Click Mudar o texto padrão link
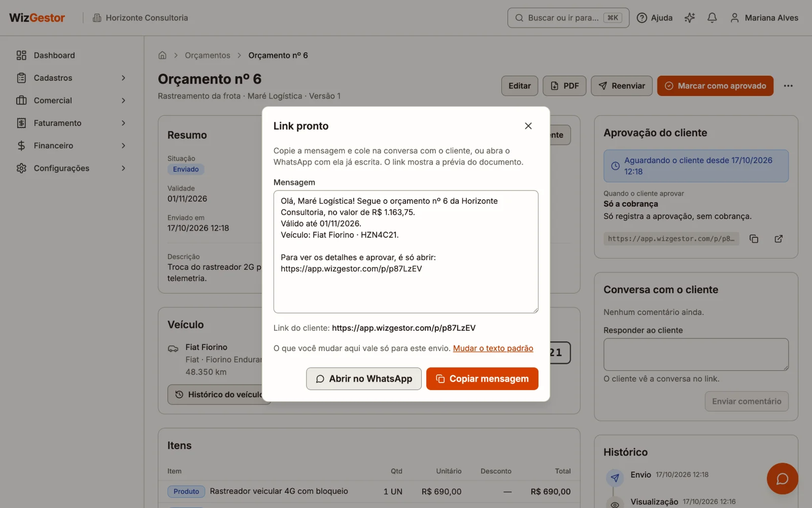 tap(493, 348)
